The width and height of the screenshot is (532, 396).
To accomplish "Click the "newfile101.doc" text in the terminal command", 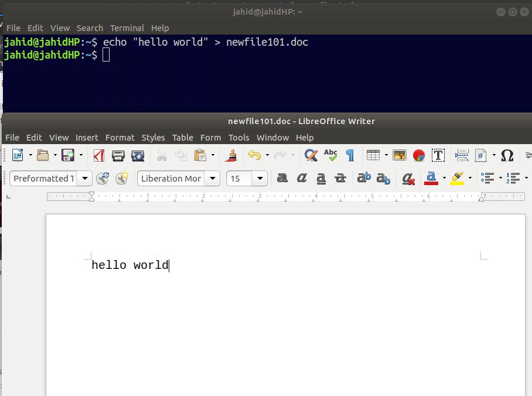I will point(267,42).
